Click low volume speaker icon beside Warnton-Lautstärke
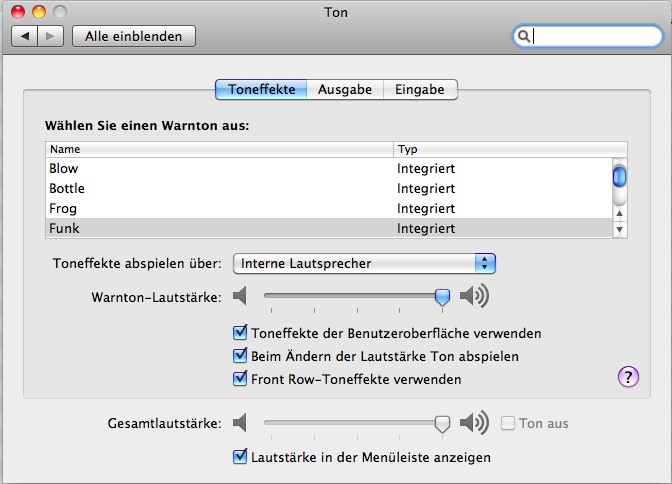Image resolution: width=672 pixels, height=484 pixels. (x=240, y=296)
